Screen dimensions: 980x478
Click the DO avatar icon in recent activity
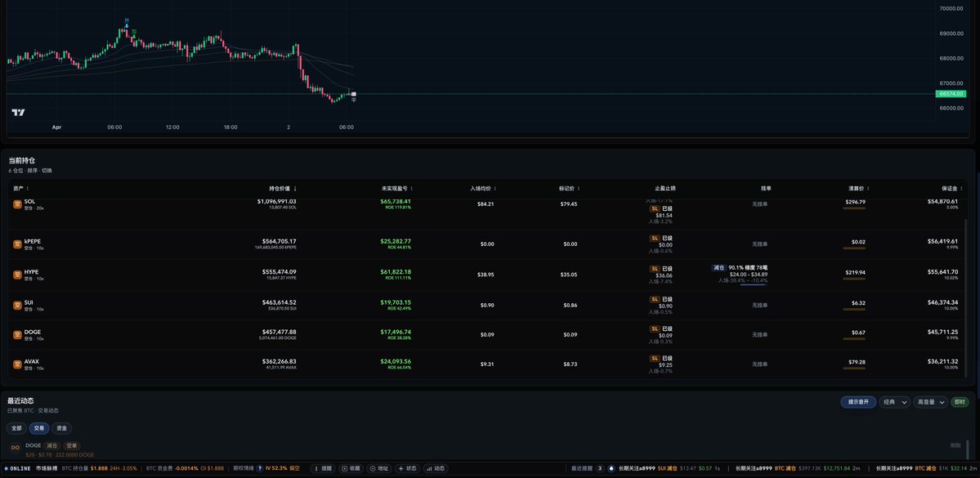pyautogui.click(x=15, y=448)
